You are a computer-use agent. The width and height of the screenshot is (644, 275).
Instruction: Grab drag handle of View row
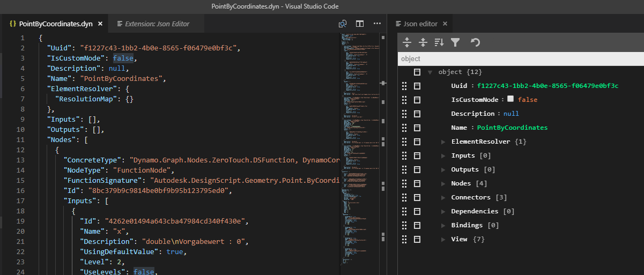(404, 239)
